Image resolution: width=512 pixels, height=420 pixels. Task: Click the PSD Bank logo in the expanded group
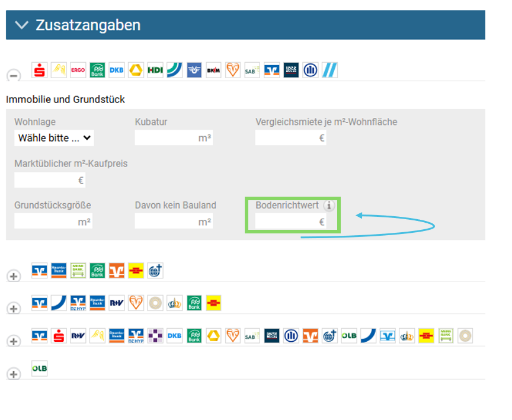pyautogui.click(x=97, y=70)
